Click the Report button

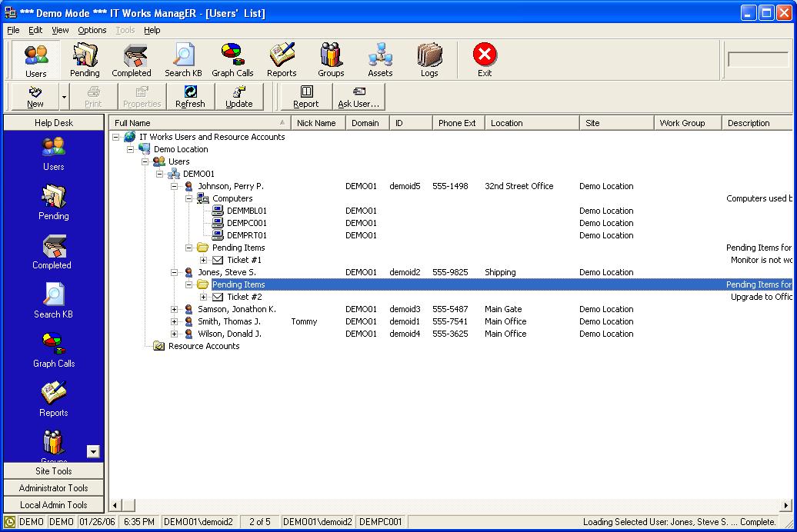pos(305,96)
